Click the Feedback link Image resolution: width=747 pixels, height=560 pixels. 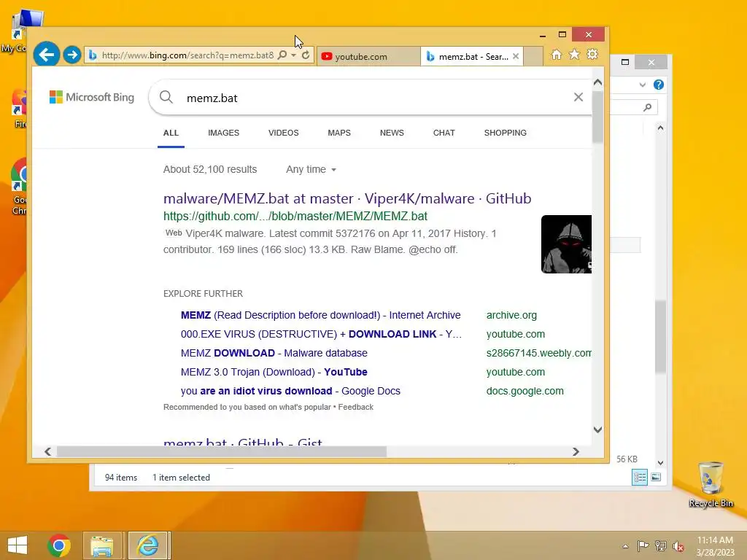point(356,407)
